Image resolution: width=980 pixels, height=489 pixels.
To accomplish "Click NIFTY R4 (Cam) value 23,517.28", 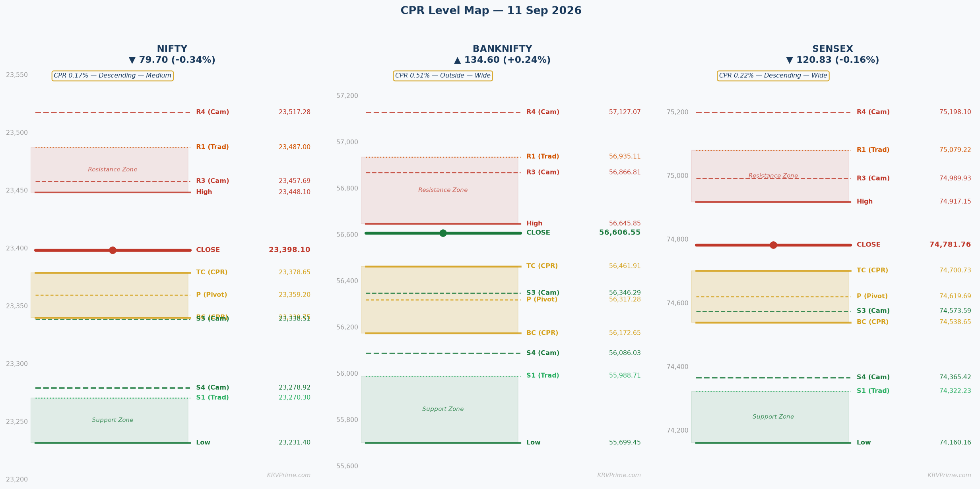I will tap(295, 112).
